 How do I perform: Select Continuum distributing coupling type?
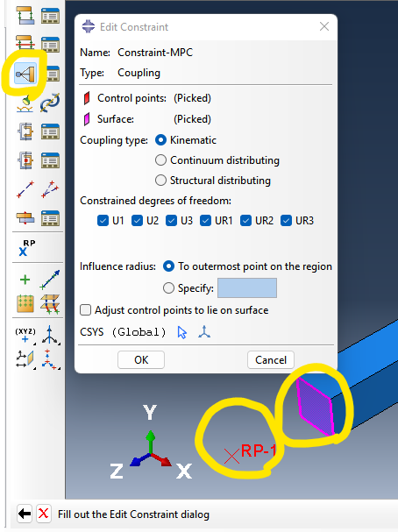(x=160, y=160)
